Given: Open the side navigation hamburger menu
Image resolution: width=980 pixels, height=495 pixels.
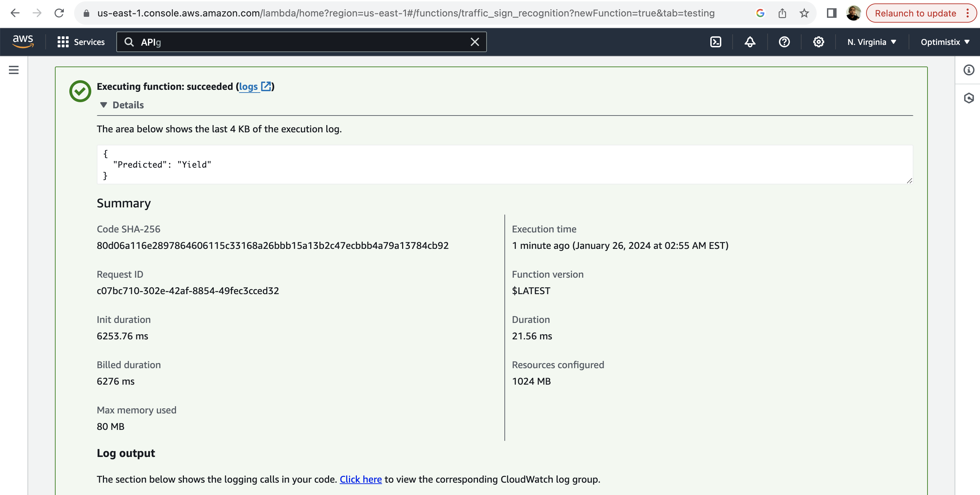Looking at the screenshot, I should [x=14, y=70].
